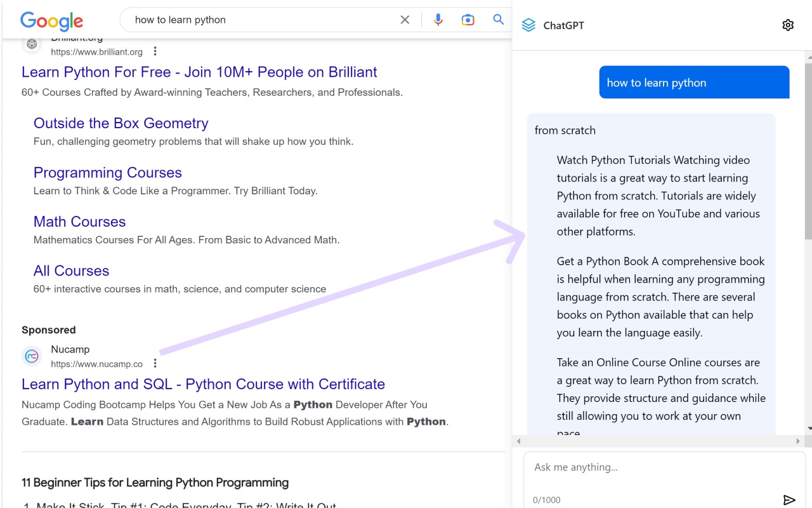The height and width of the screenshot is (508, 812).
Task: Click chat scrollbar up arrow
Action: (808, 58)
